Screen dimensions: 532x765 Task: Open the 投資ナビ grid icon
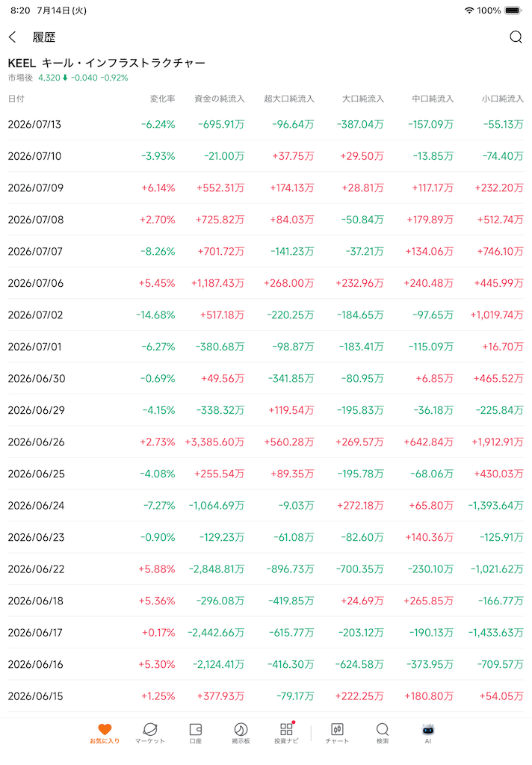coord(286,734)
